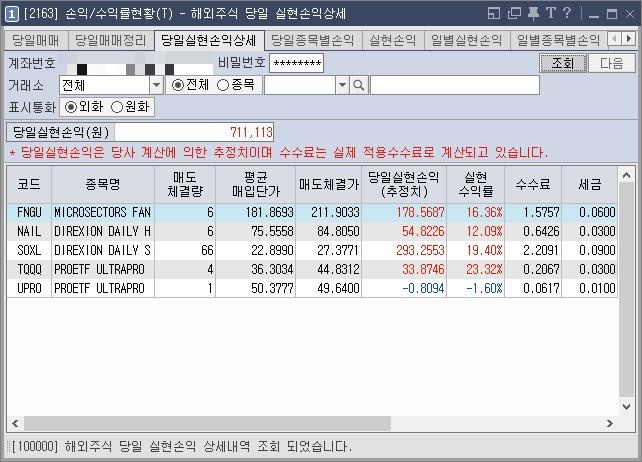
Task: Click the 평균매입단가 column header
Action: (255, 184)
